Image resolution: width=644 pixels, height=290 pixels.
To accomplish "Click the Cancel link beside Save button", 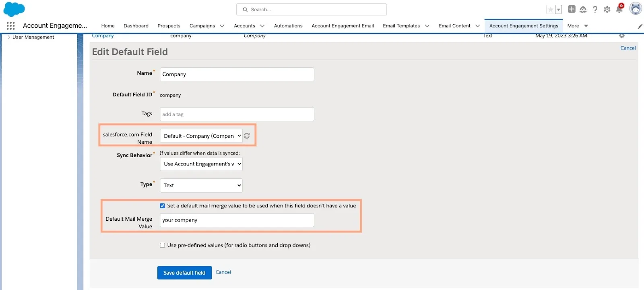I will [x=223, y=272].
